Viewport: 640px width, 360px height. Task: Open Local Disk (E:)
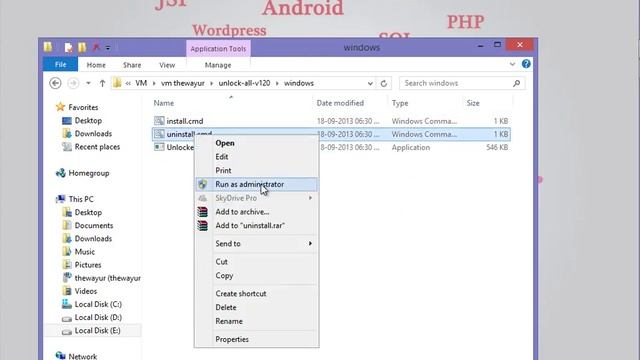click(98, 331)
